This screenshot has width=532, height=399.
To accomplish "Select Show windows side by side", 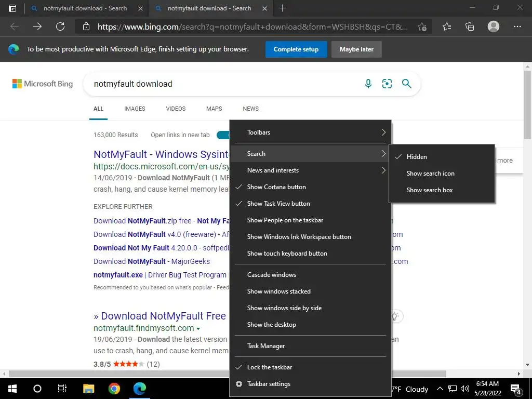I will 311,308.
